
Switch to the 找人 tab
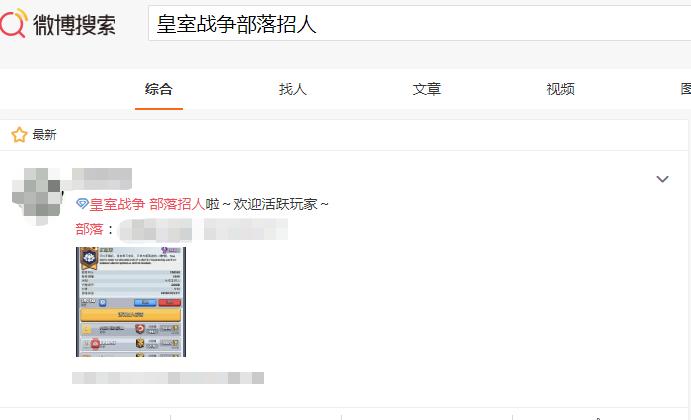click(293, 89)
